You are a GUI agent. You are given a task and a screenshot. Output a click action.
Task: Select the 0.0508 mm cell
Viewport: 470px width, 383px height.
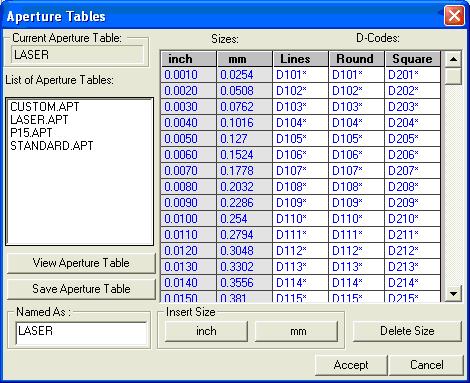tap(245, 91)
